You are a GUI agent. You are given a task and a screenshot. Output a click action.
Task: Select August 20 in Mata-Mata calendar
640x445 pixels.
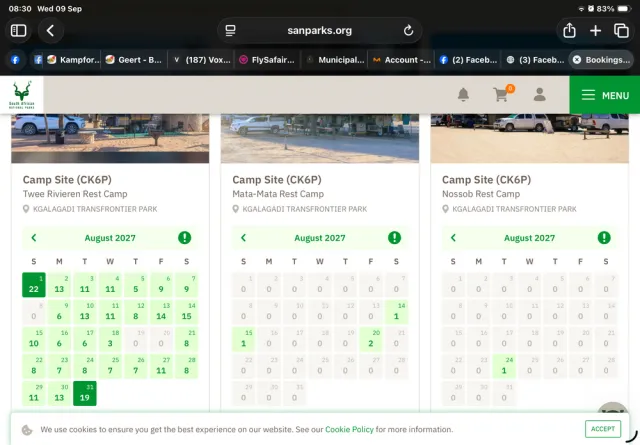click(371, 339)
